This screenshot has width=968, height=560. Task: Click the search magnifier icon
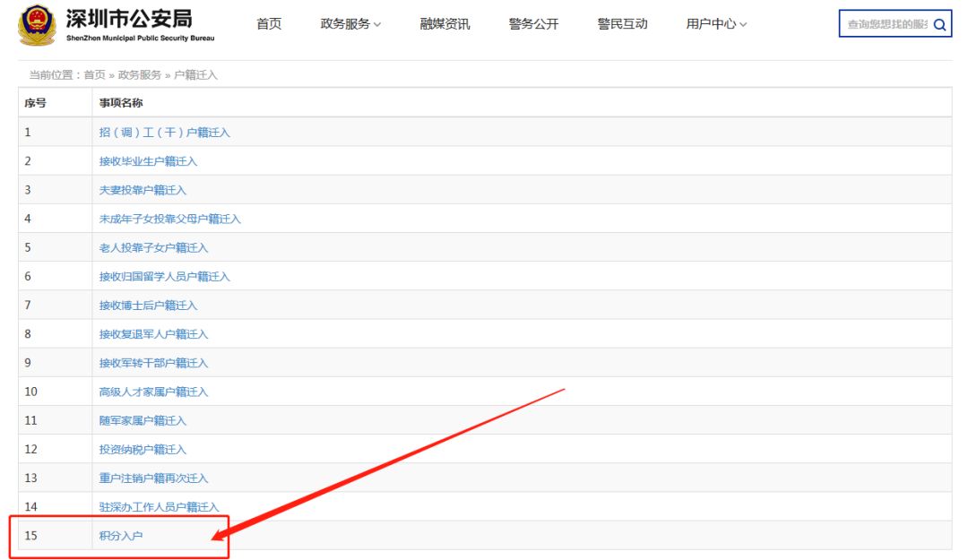point(939,25)
